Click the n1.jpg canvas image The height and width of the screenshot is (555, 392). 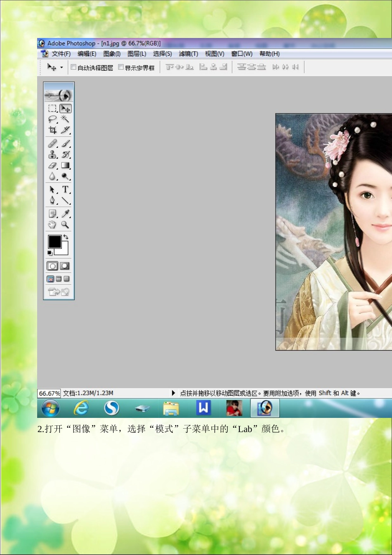[334, 232]
